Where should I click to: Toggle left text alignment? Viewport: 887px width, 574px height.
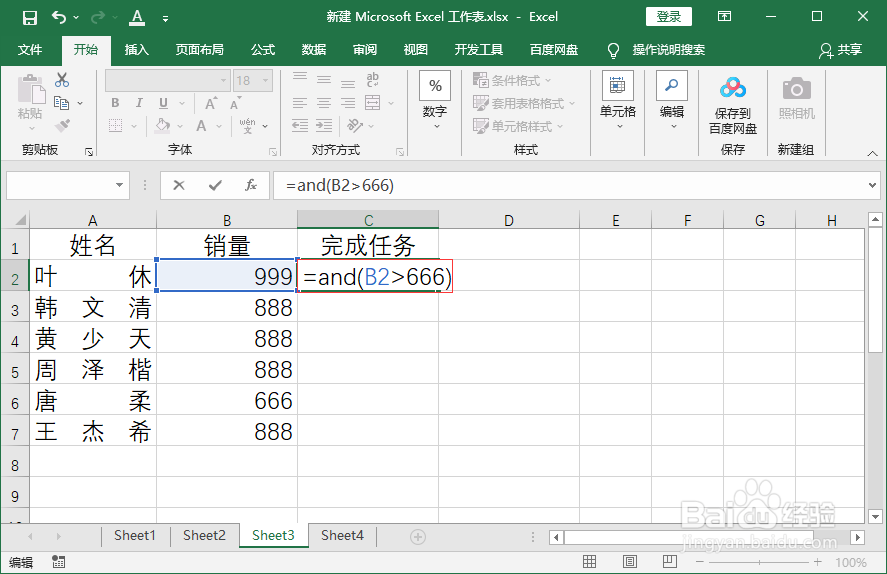(300, 103)
